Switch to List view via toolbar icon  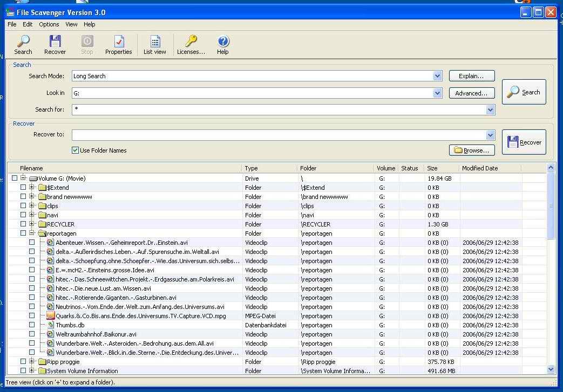coord(155,41)
